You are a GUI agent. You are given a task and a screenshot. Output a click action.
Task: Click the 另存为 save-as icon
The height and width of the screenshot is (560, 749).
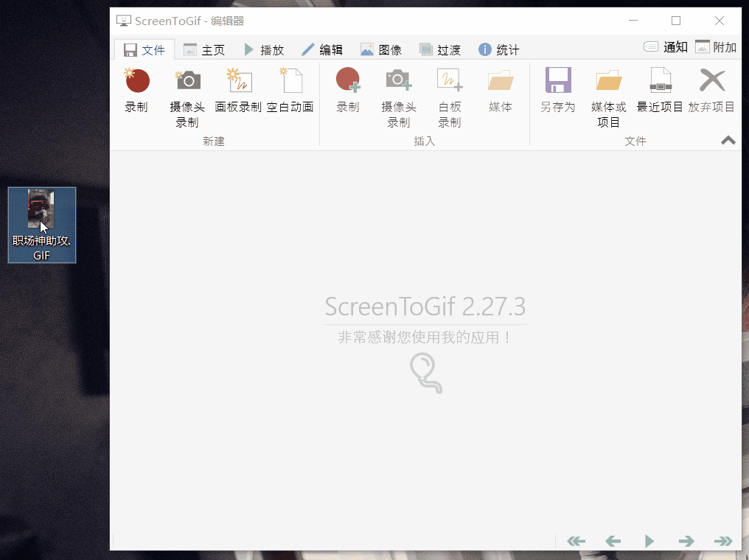click(x=558, y=80)
